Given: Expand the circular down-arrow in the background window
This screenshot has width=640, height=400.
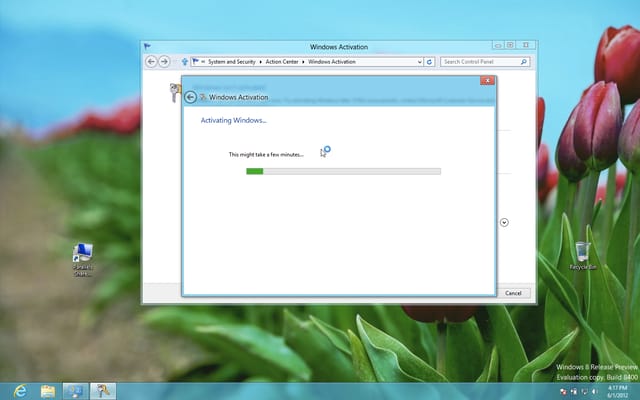Looking at the screenshot, I should 504,222.
